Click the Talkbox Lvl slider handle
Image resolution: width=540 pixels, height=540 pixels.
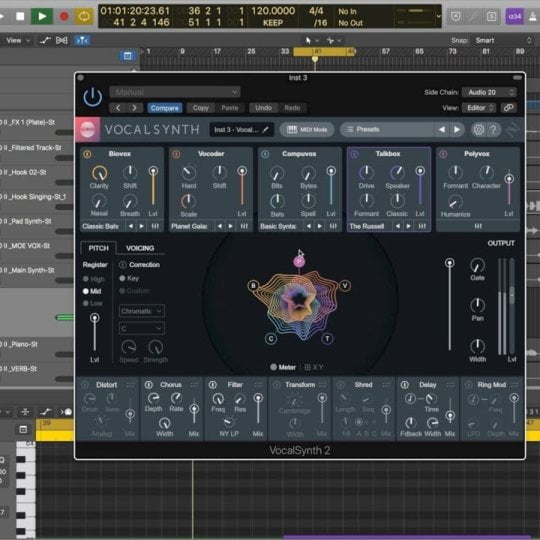tap(420, 171)
